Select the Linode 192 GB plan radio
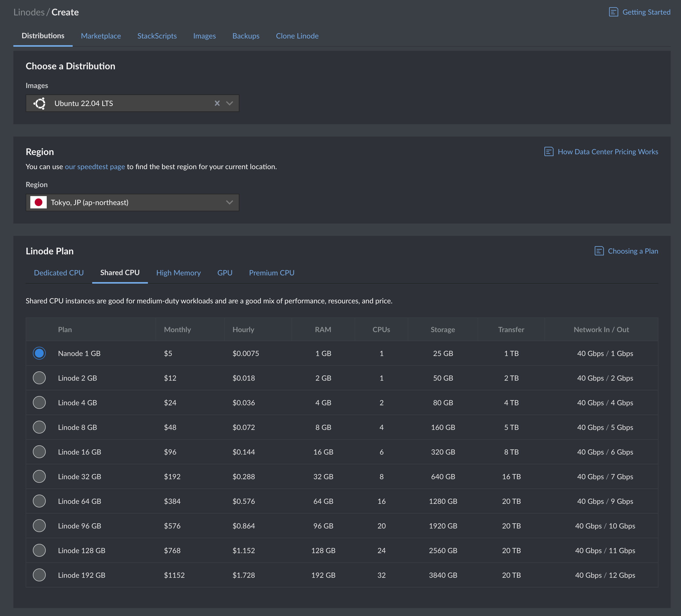The image size is (681, 616). pyautogui.click(x=39, y=575)
